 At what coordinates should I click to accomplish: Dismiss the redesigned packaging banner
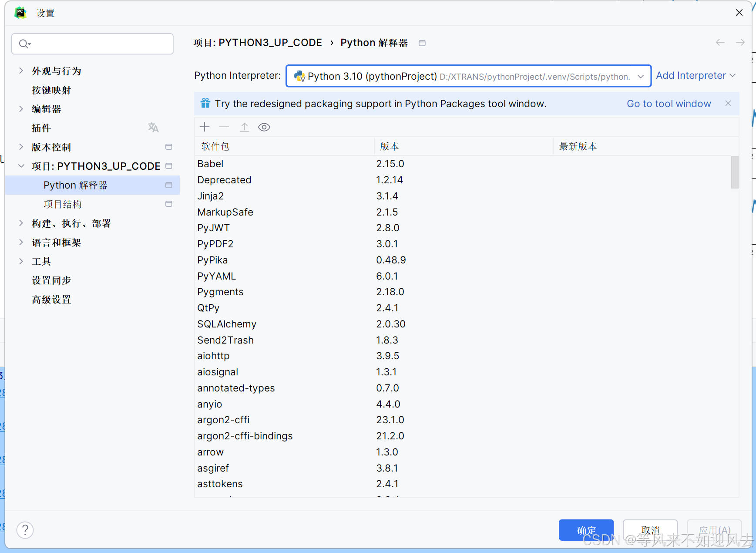[728, 103]
